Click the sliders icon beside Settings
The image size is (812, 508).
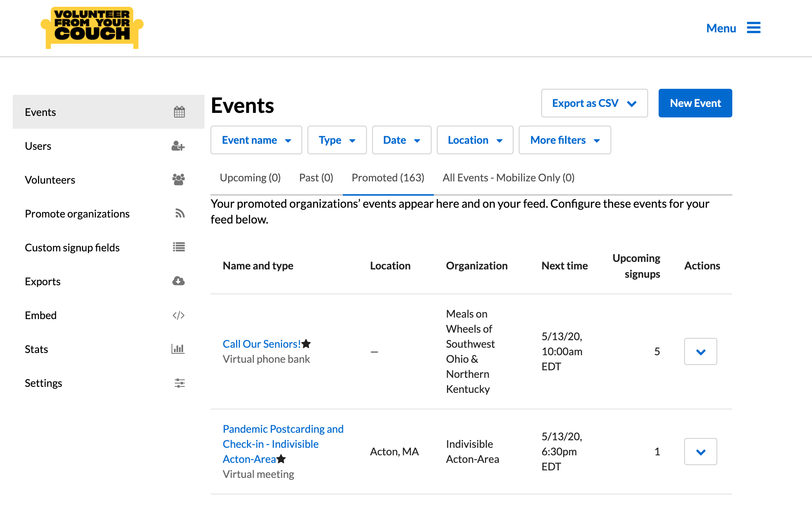179,383
